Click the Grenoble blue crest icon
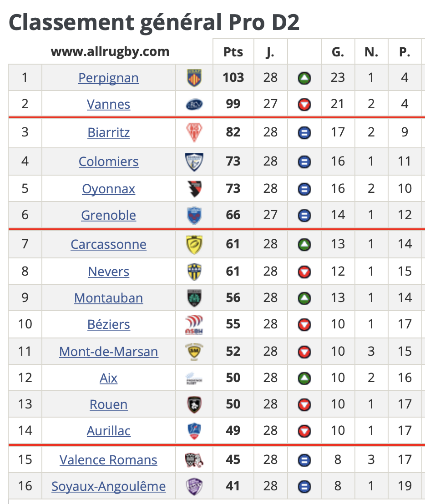Viewport: 425px width, 504px height. 194,215
